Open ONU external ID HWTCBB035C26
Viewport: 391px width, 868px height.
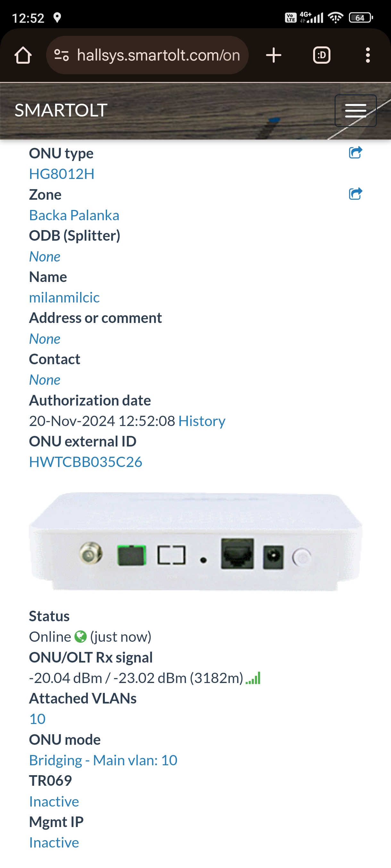pos(86,462)
